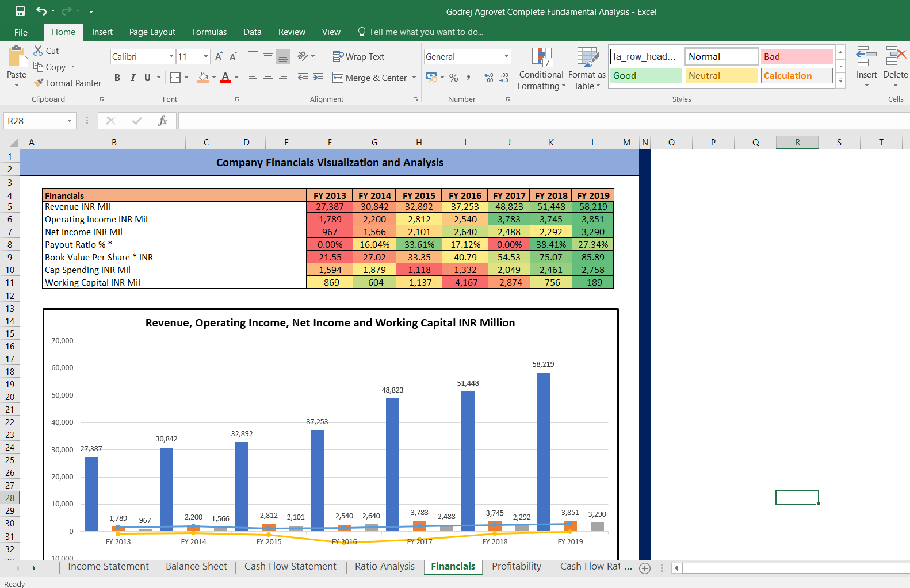The height and width of the screenshot is (588, 910).
Task: Apply the Bad cell style
Action: pos(797,56)
